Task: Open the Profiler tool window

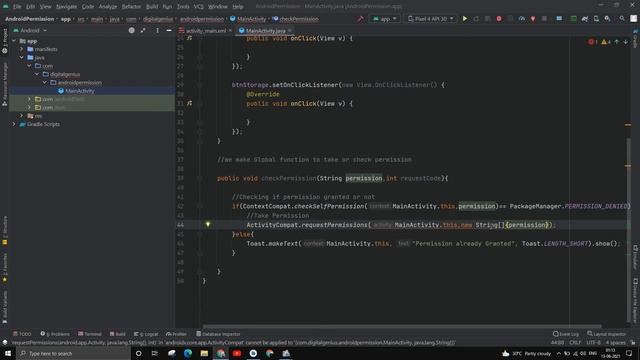Action: tap(176, 334)
